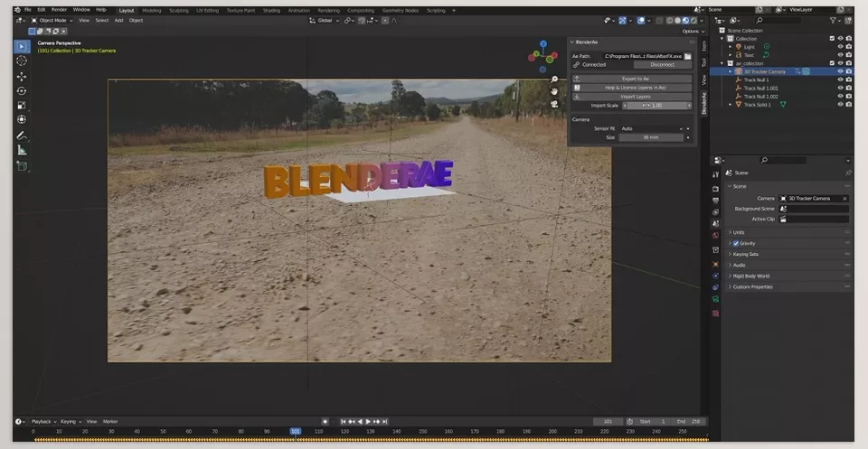
Task: Select the Move tool
Action: coord(22,77)
